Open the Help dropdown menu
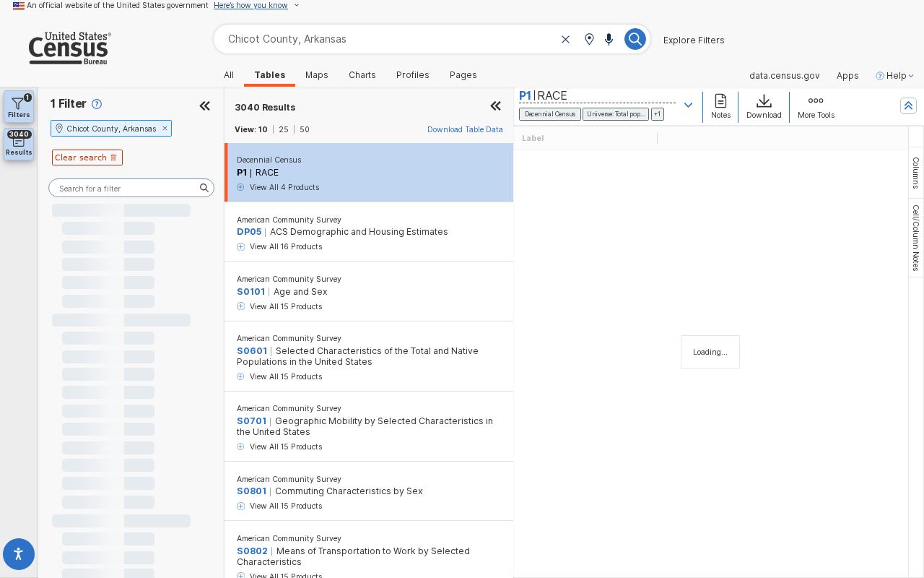Viewport: 924px width, 578px height. click(895, 75)
